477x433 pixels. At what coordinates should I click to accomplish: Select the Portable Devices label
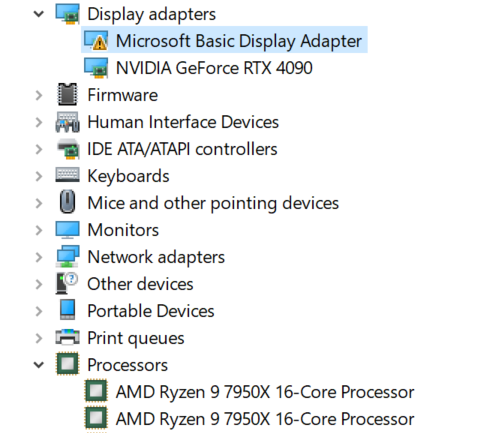(x=151, y=311)
